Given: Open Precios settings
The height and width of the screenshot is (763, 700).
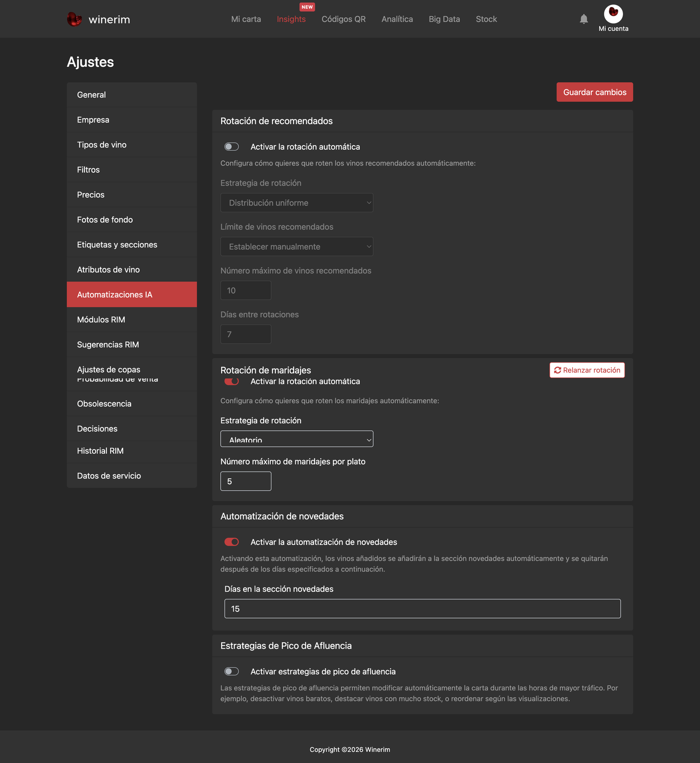Looking at the screenshot, I should coord(132,195).
